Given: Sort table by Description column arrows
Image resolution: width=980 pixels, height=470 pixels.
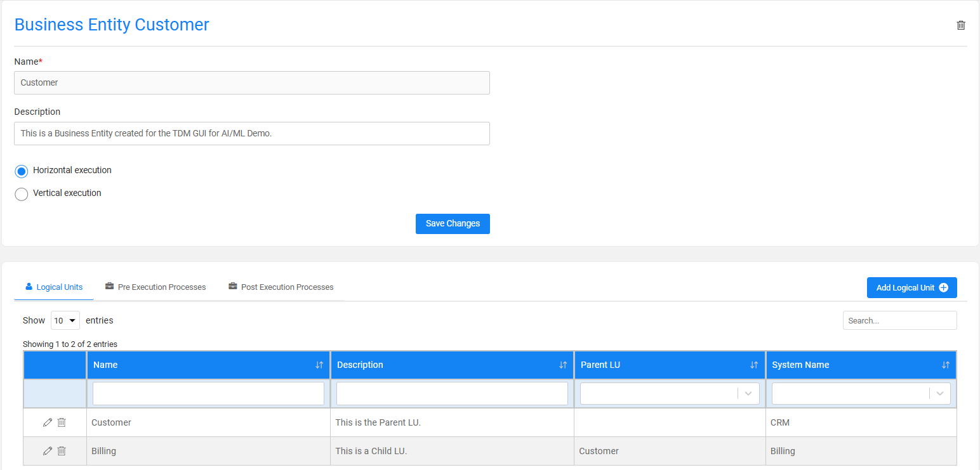Looking at the screenshot, I should tap(563, 365).
